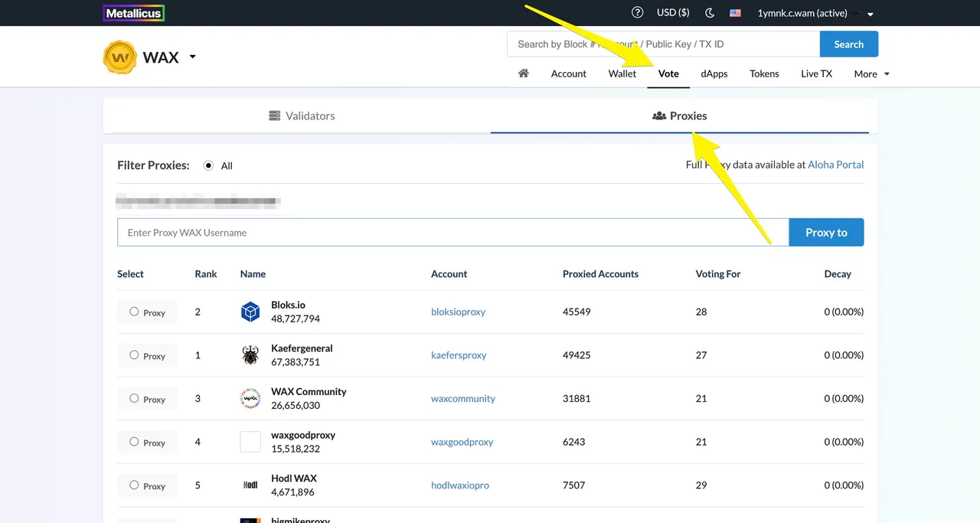Click the 67,383,751 vote count
The image size is (980, 523).
(296, 362)
